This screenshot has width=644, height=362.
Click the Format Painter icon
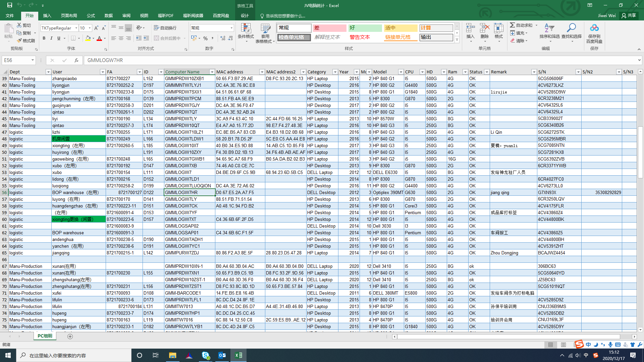click(20, 41)
